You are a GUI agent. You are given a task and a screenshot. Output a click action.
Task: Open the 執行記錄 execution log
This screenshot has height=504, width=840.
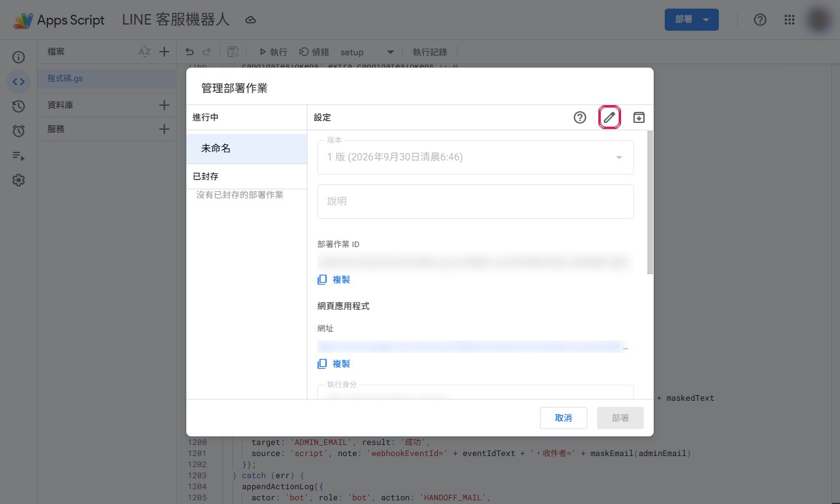[x=430, y=52]
